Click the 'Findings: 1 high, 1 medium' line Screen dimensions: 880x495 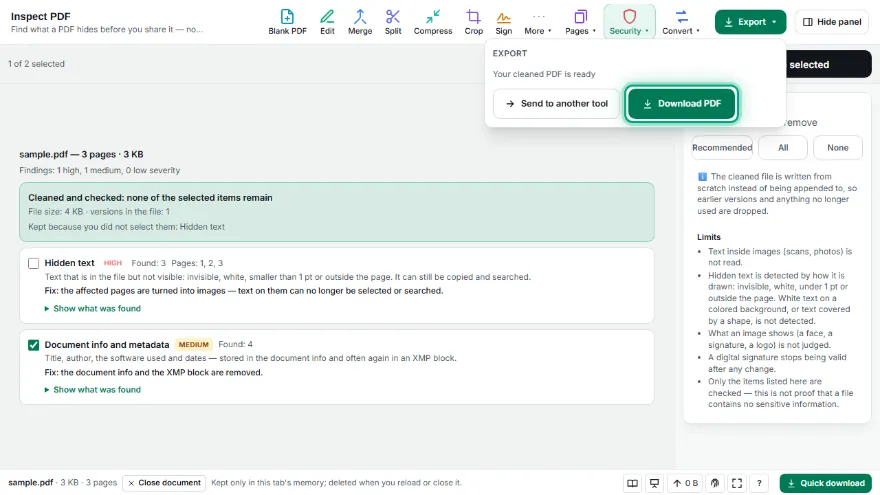tap(99, 170)
